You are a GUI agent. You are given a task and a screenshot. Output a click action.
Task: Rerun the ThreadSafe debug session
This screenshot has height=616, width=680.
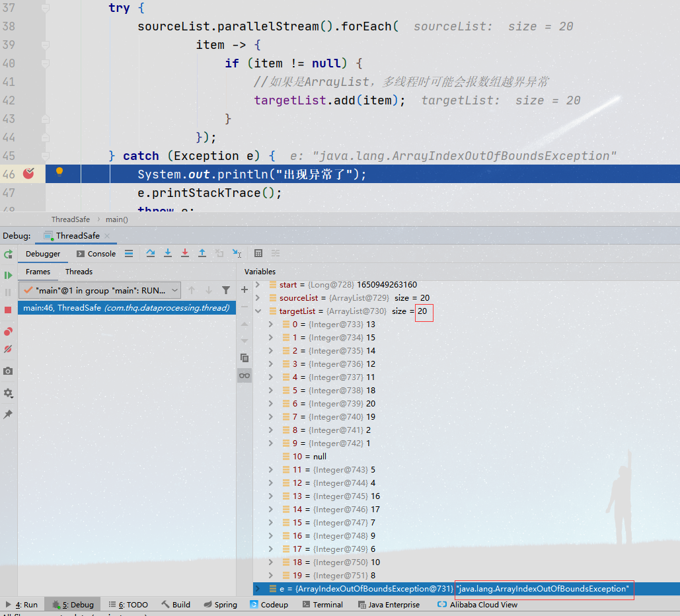click(9, 254)
